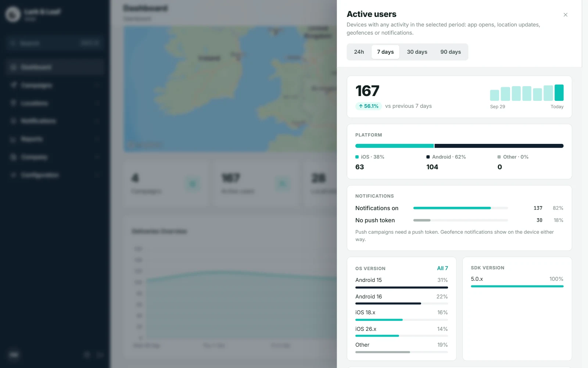Screen dimensions: 588x368
Task: Switch to the 24h period tab
Action: coord(359,52)
